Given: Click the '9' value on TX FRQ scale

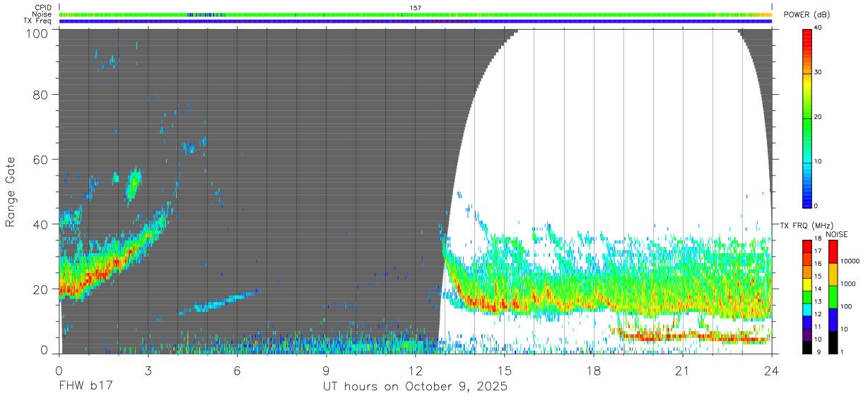Looking at the screenshot, I should tap(818, 351).
